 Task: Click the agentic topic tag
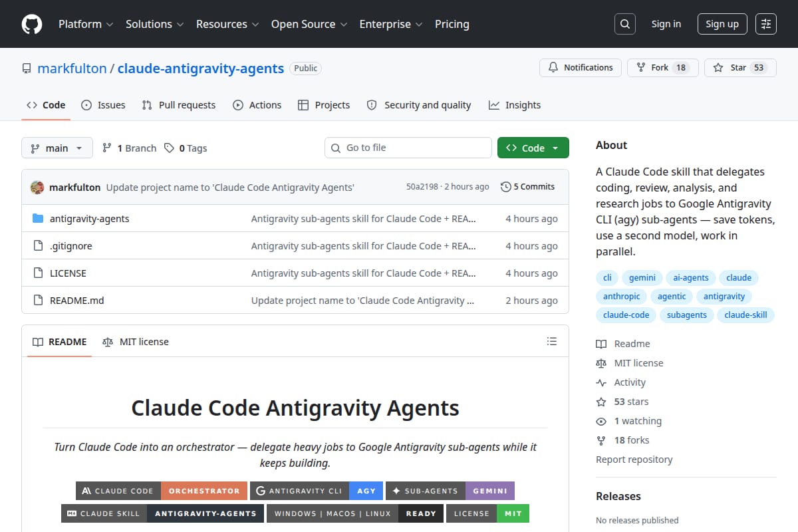click(x=672, y=297)
